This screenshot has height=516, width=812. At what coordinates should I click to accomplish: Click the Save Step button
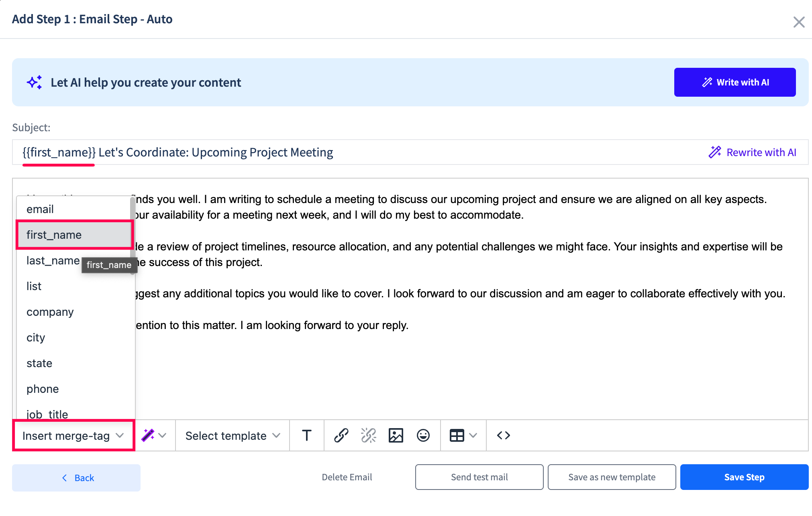pos(744,477)
